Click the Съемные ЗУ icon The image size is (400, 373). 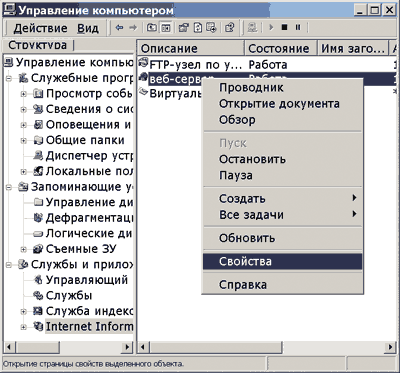pyautogui.click(x=38, y=249)
